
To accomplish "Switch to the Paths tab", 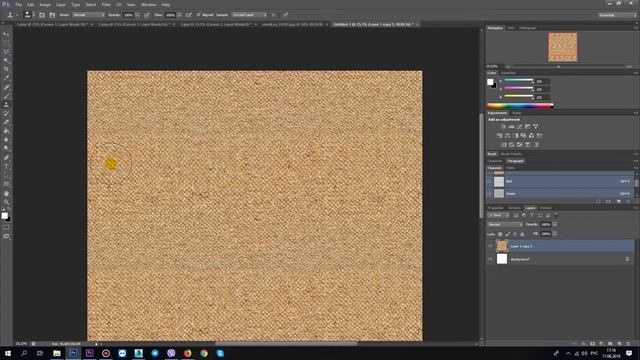I will pos(511,168).
